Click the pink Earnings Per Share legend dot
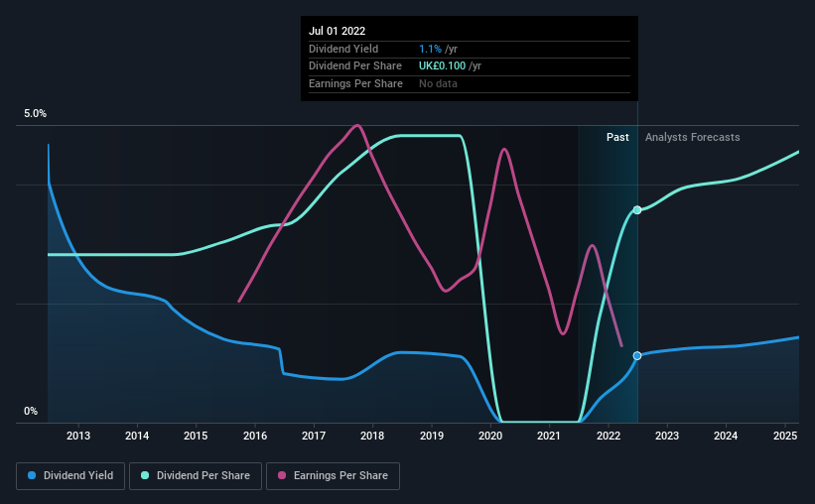The height and width of the screenshot is (504, 815). (282, 475)
